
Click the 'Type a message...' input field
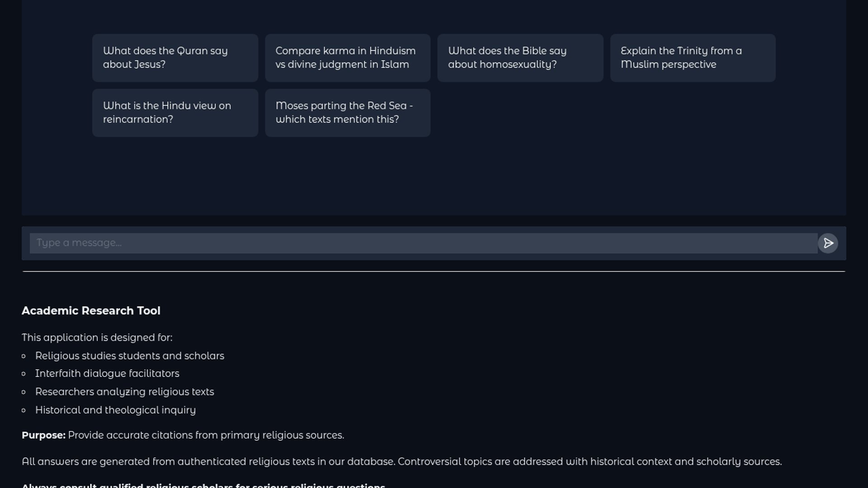tap(423, 243)
